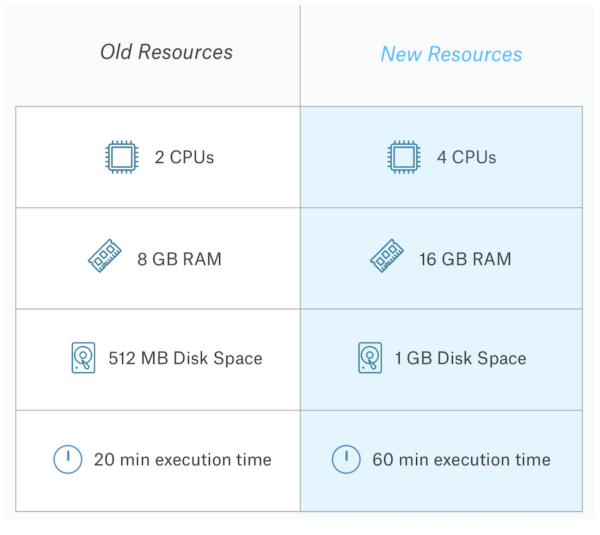Click the hard disk icon beside 512 MB
The image size is (600, 535).
click(x=83, y=358)
